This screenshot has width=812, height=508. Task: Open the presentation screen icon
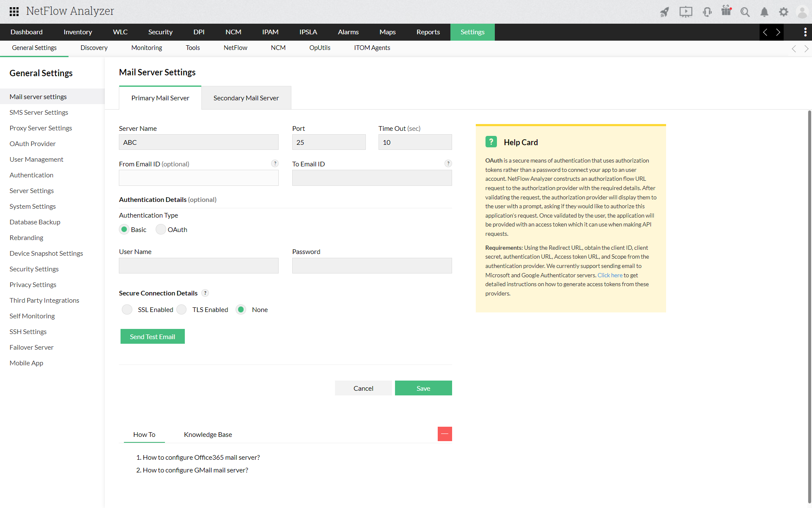[686, 12]
